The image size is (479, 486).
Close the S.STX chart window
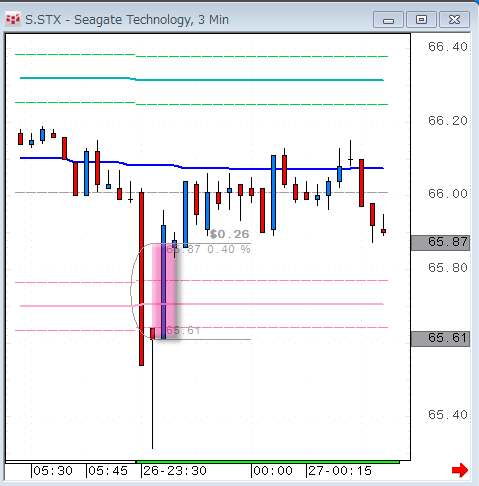(455, 20)
